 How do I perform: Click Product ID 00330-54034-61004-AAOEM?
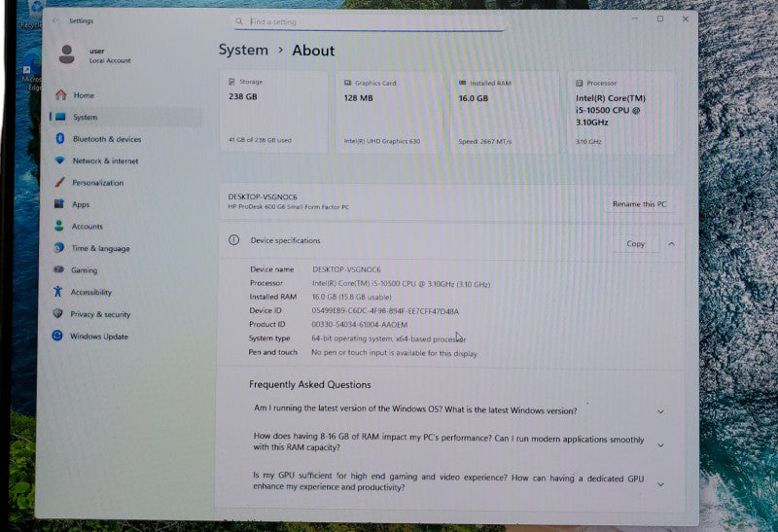pyautogui.click(x=359, y=325)
